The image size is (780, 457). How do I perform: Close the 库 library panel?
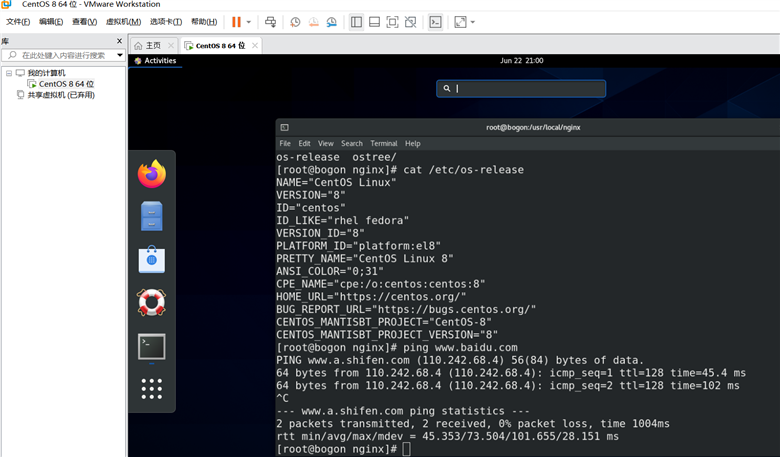[x=119, y=41]
